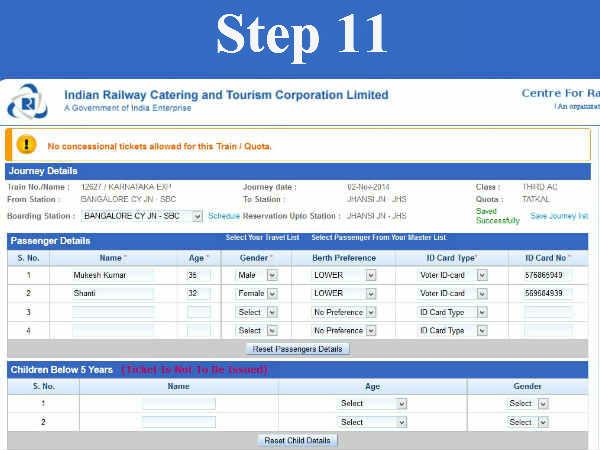Open the Boarding Station dropdown
Screen dimensions: 600x450
pos(142,216)
